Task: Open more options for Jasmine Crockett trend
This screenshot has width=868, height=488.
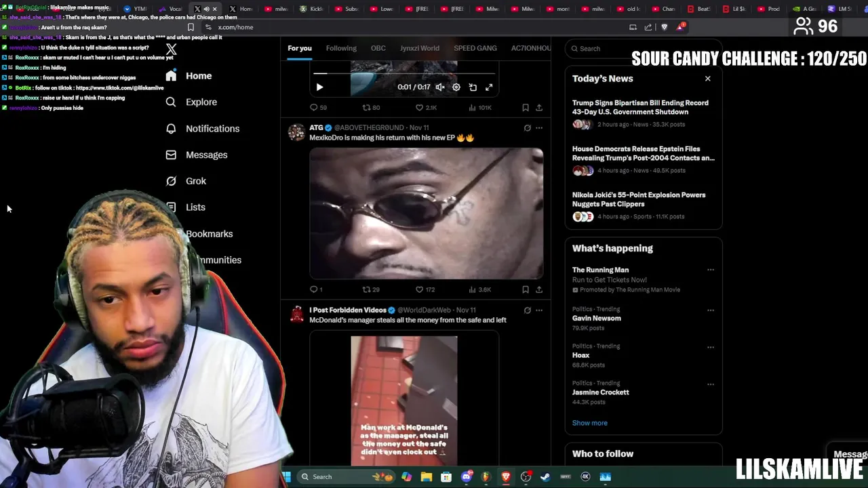Action: coord(711,384)
